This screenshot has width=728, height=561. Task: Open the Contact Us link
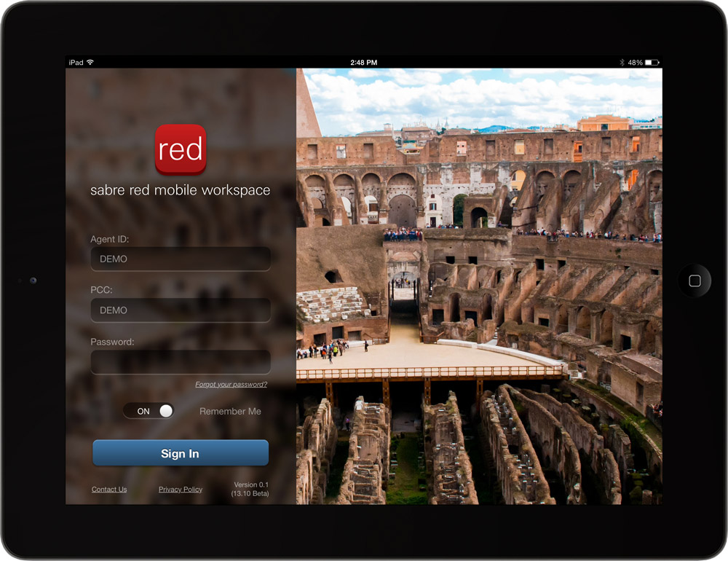(x=109, y=490)
